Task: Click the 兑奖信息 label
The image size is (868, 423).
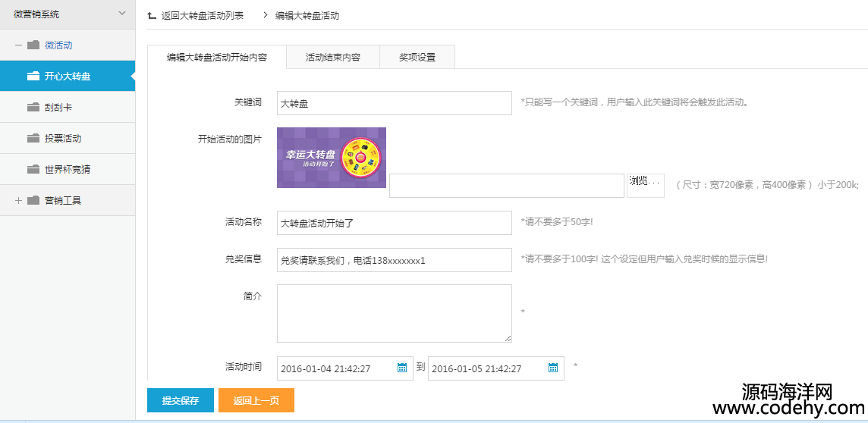Action: (244, 258)
